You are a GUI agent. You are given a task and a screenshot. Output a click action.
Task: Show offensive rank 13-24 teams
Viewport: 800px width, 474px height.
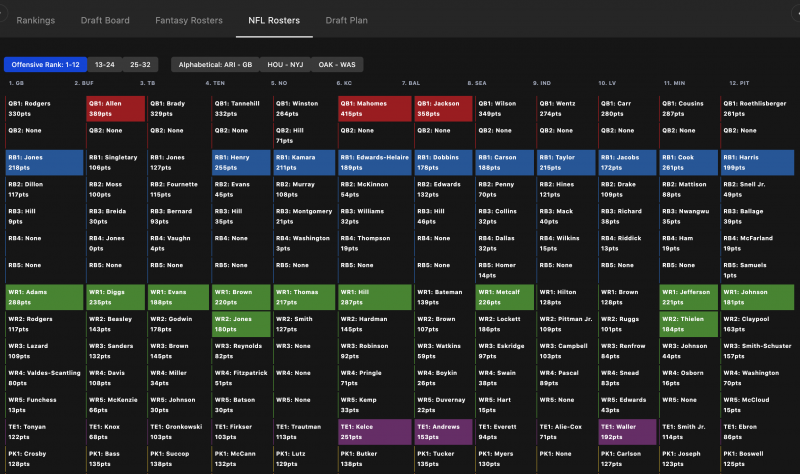105,65
